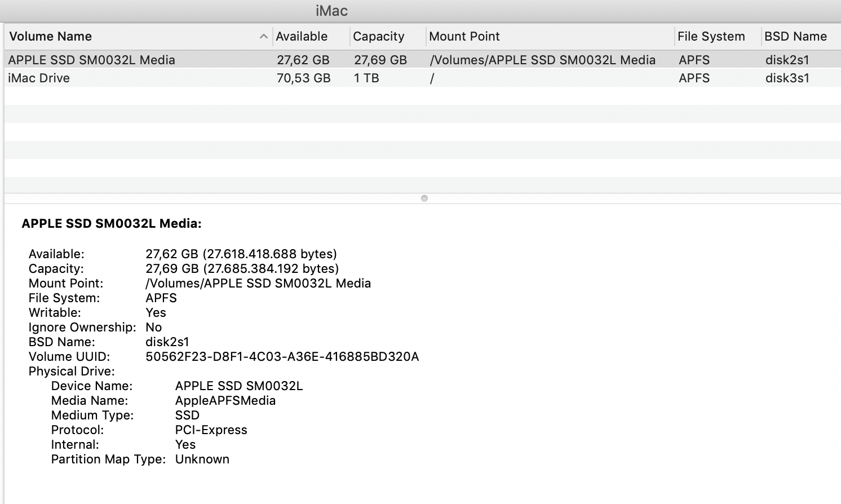Click the disk3s1 BSD name cell
Screen dimensions: 841x504
coord(787,78)
